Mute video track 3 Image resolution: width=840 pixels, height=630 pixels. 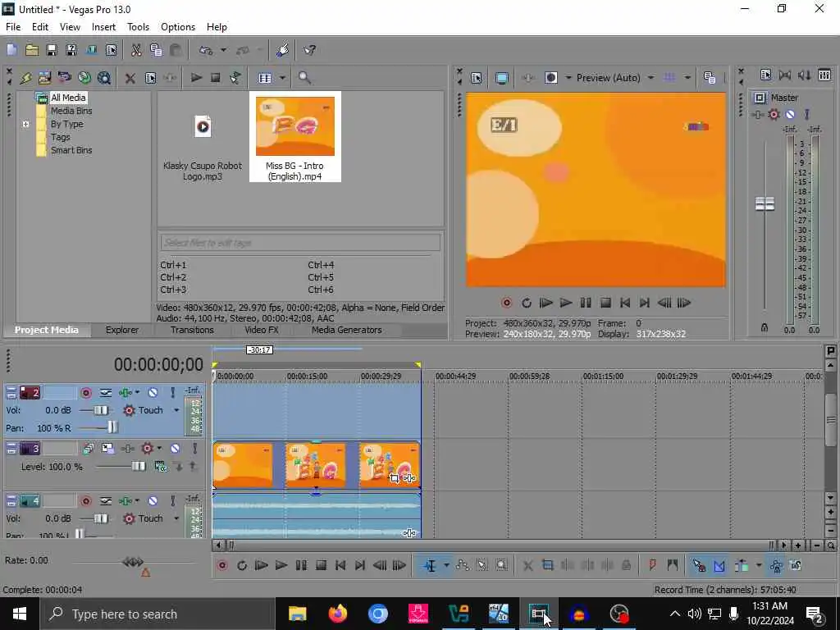(176, 449)
